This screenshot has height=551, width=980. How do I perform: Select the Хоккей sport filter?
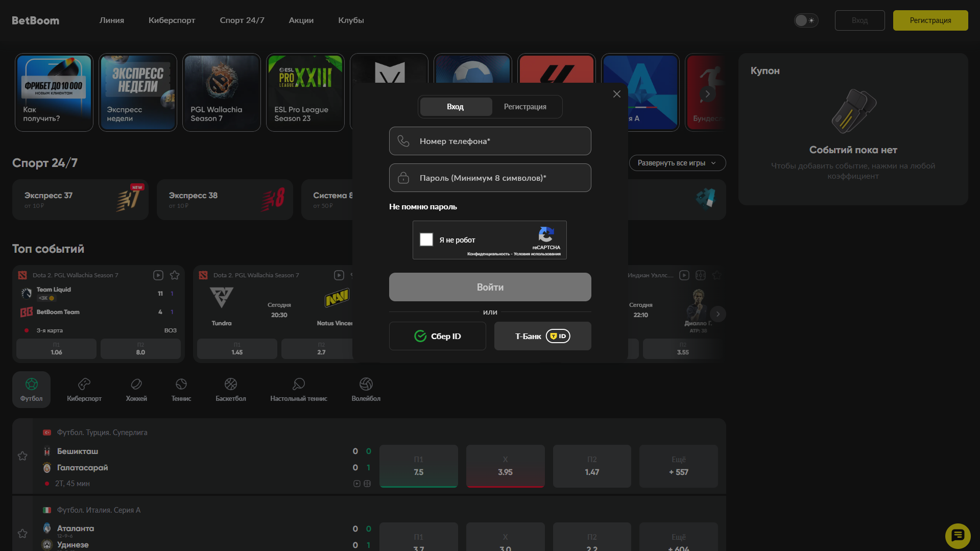[136, 390]
